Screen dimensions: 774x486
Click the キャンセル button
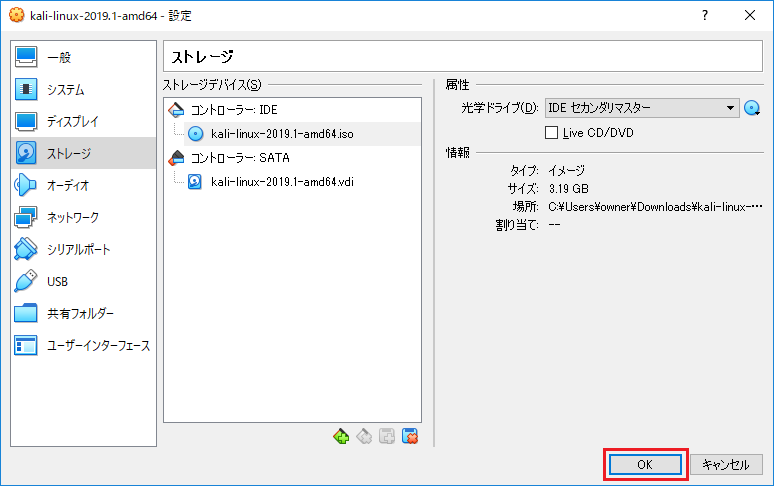[726, 464]
